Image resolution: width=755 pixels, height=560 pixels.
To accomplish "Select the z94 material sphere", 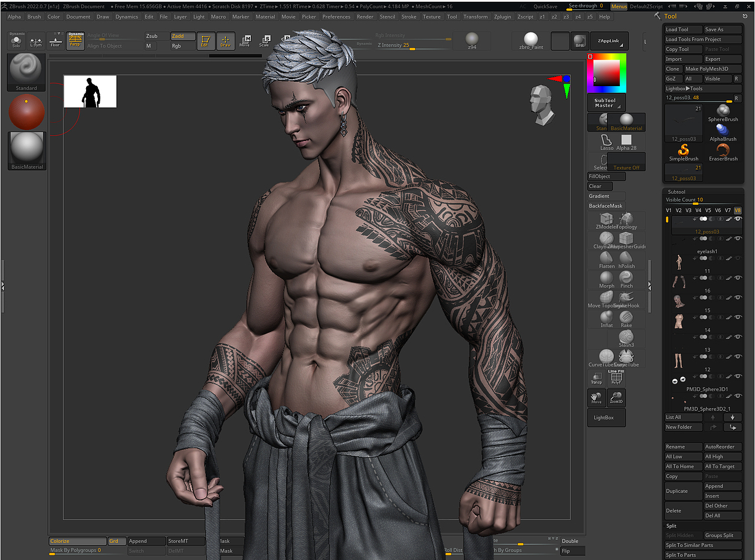I will click(x=472, y=41).
